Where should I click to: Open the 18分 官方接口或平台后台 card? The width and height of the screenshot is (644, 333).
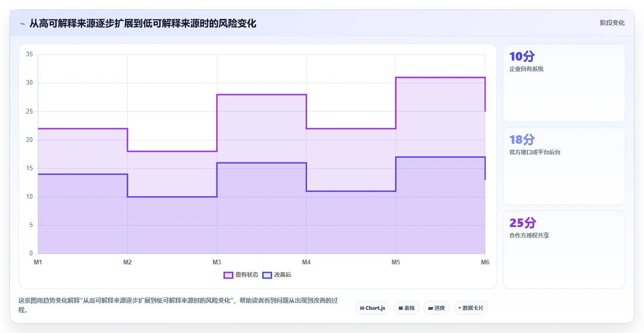click(564, 166)
